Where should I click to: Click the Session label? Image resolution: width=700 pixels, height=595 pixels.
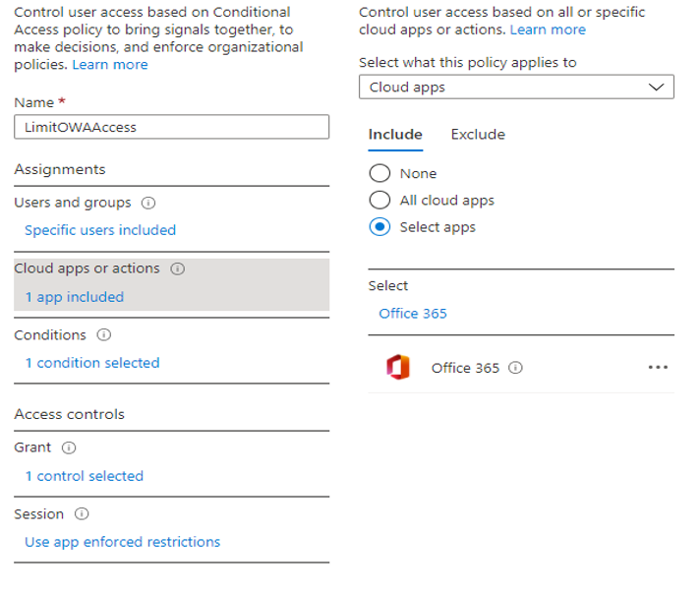pyautogui.click(x=39, y=514)
